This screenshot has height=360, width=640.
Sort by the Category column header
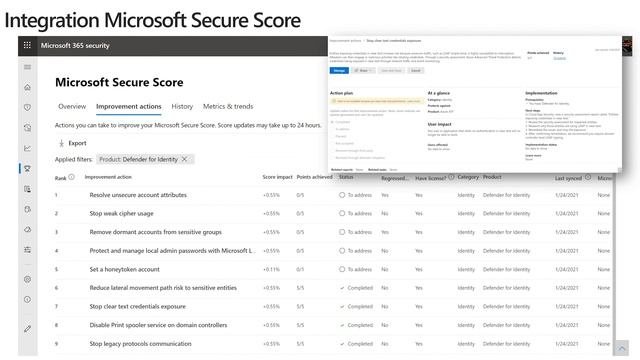tap(468, 177)
